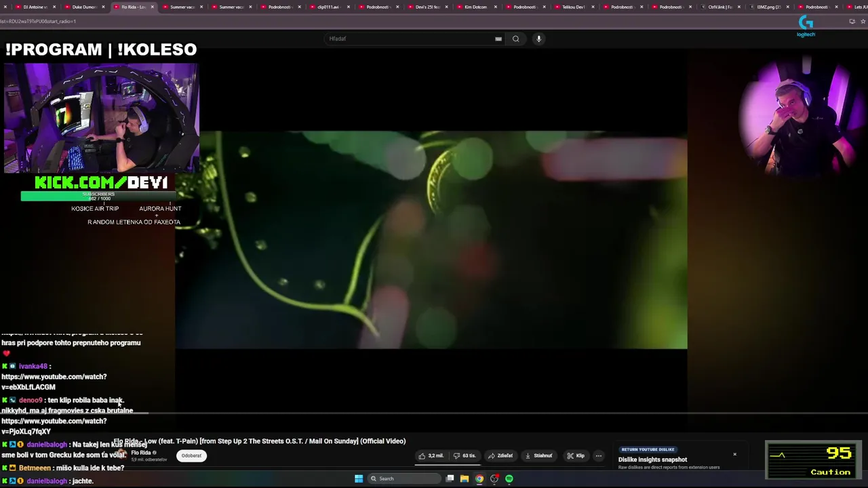The height and width of the screenshot is (488, 868).
Task: Click the Dislike insights snapshot heading
Action: click(x=652, y=460)
